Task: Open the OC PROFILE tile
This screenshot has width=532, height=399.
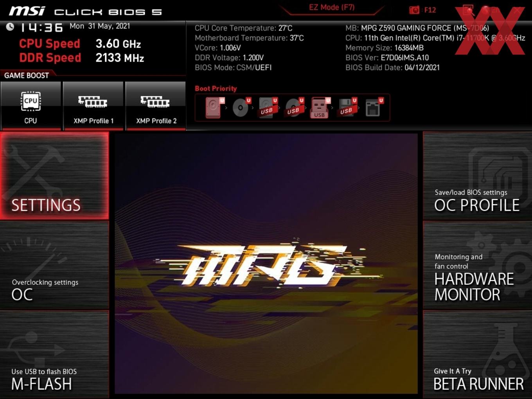Action: tap(477, 176)
